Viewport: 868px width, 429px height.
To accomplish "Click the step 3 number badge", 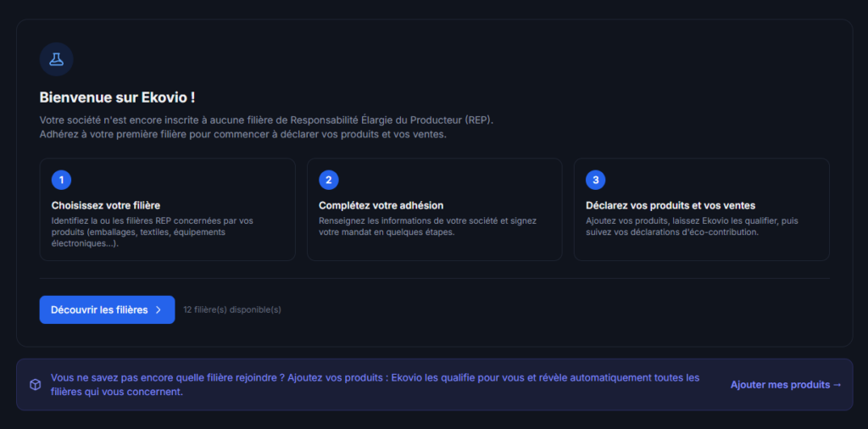I will [x=596, y=180].
